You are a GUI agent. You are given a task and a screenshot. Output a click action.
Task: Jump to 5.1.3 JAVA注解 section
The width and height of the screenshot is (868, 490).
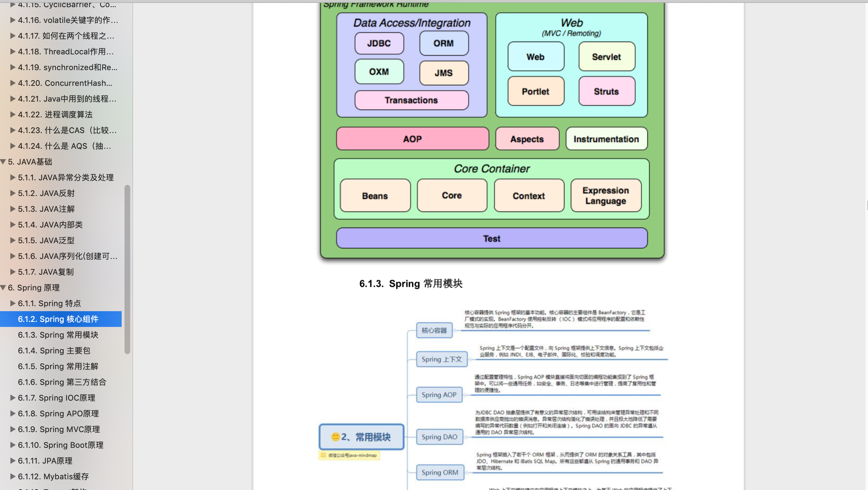coord(46,209)
